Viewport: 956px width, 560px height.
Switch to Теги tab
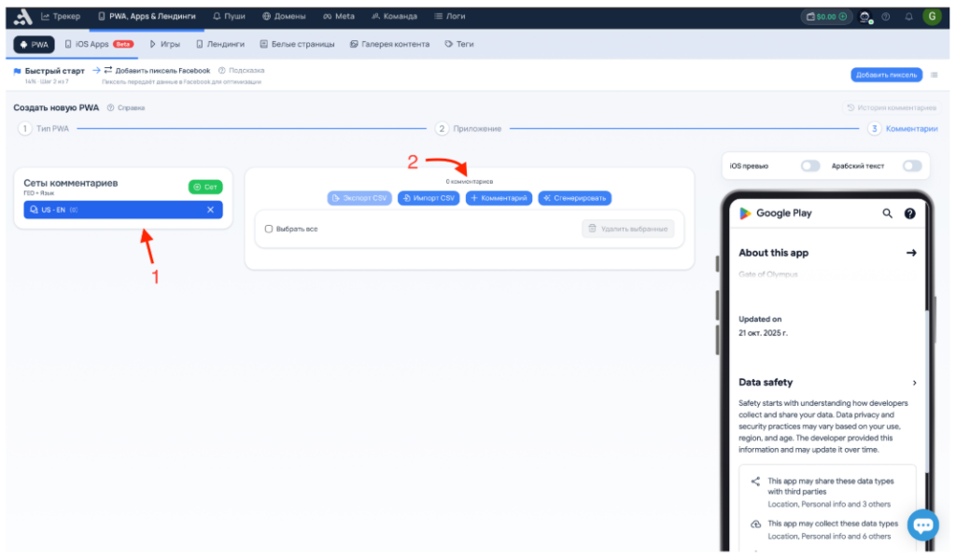pyautogui.click(x=459, y=44)
